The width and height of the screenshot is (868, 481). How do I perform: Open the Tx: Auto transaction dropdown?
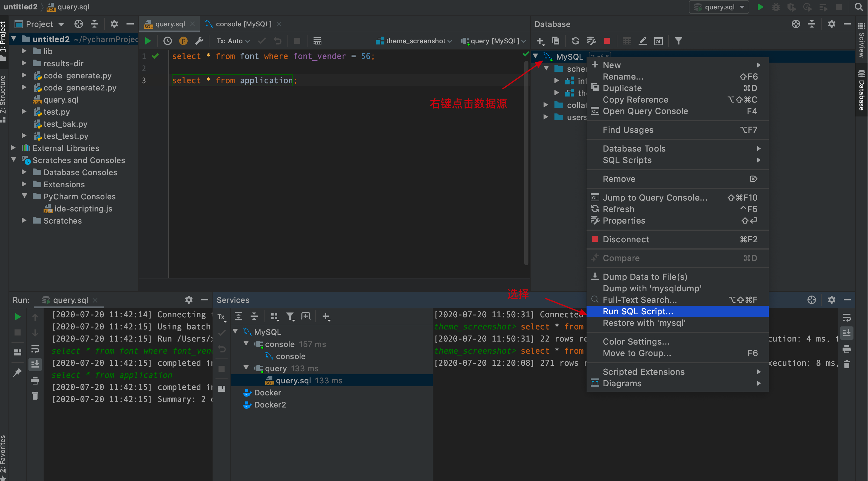tap(233, 41)
